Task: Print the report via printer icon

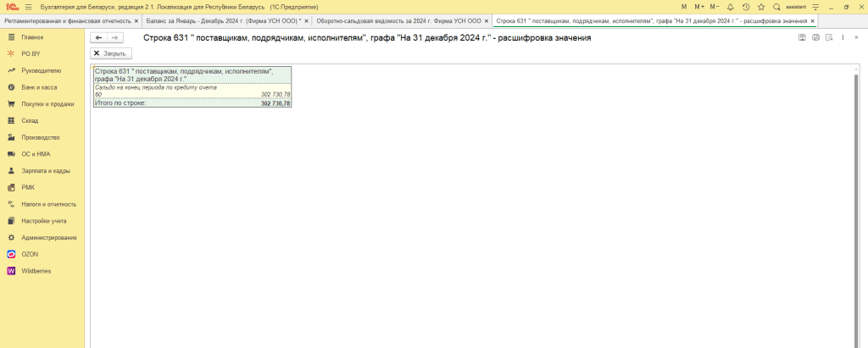Action: [x=815, y=37]
